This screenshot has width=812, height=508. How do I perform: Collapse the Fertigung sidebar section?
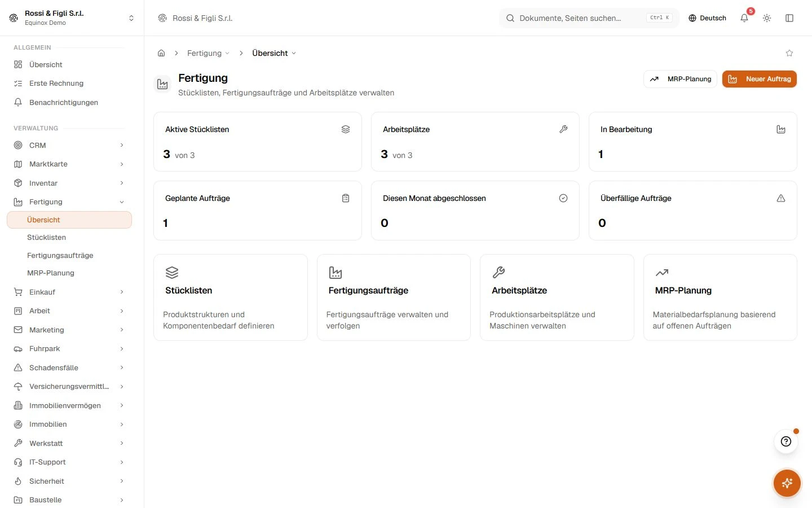click(x=69, y=202)
